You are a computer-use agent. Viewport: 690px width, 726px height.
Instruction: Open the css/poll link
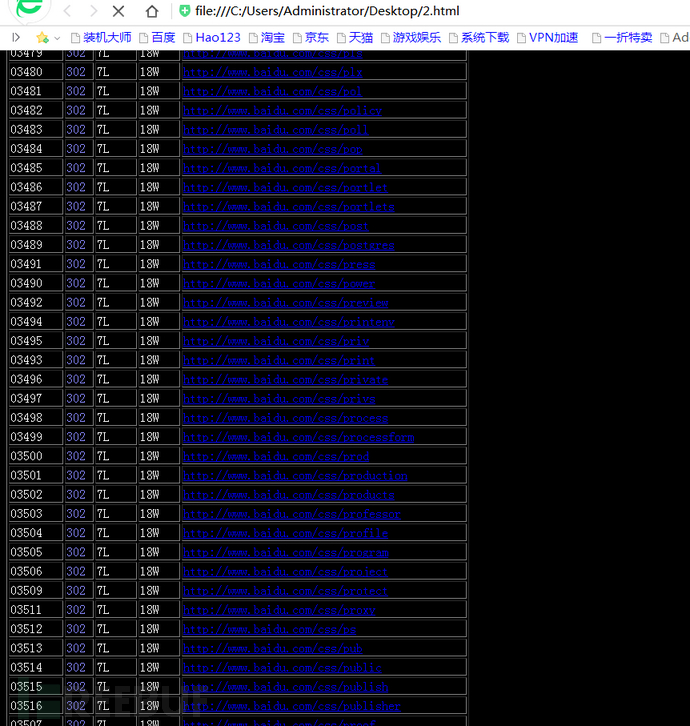(276, 130)
